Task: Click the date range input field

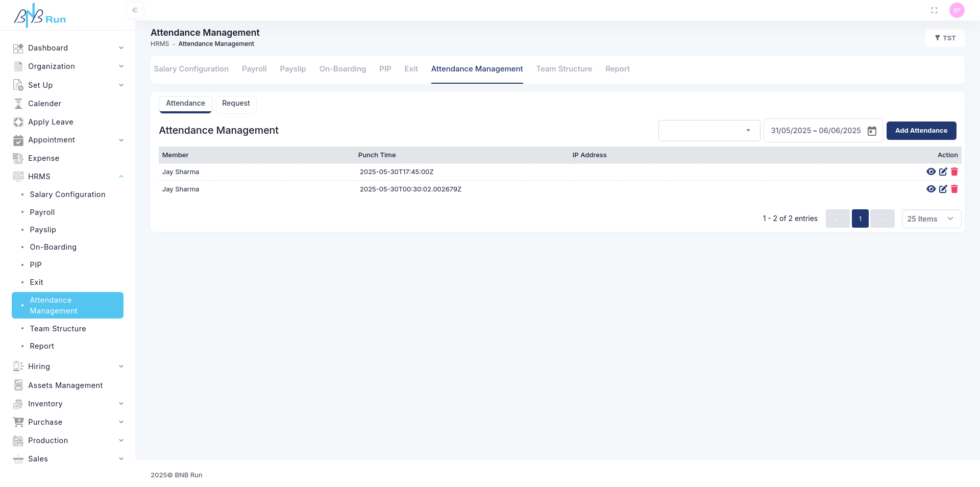Action: 816,131
